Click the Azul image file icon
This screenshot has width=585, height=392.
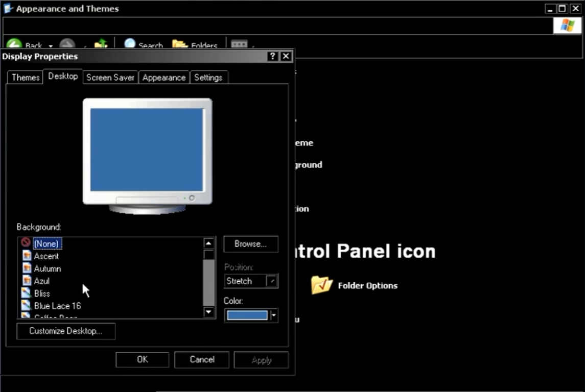[x=27, y=280]
